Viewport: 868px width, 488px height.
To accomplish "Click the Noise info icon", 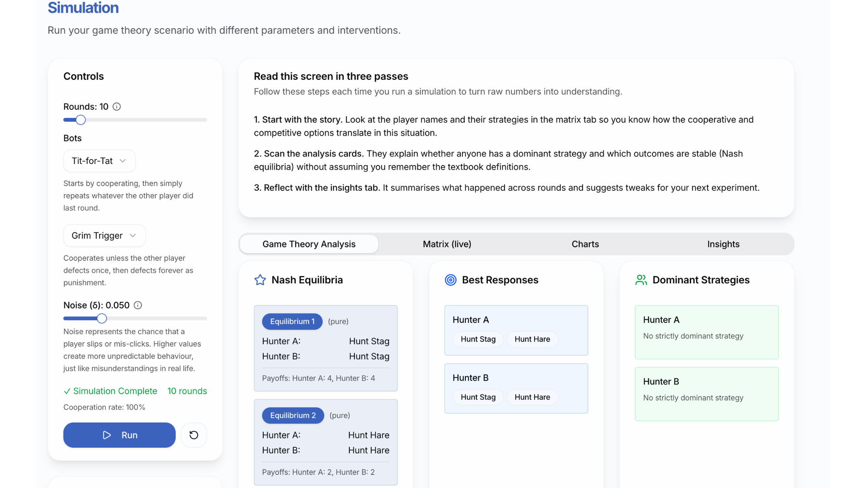I will coord(138,305).
